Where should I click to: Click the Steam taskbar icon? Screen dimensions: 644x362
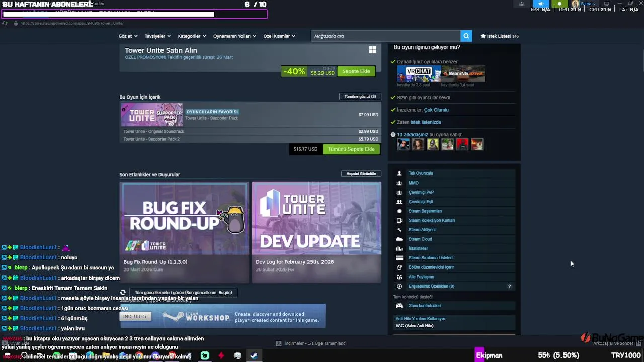254,356
